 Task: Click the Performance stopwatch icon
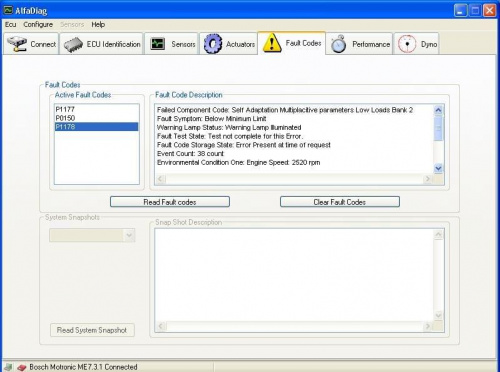click(x=338, y=44)
